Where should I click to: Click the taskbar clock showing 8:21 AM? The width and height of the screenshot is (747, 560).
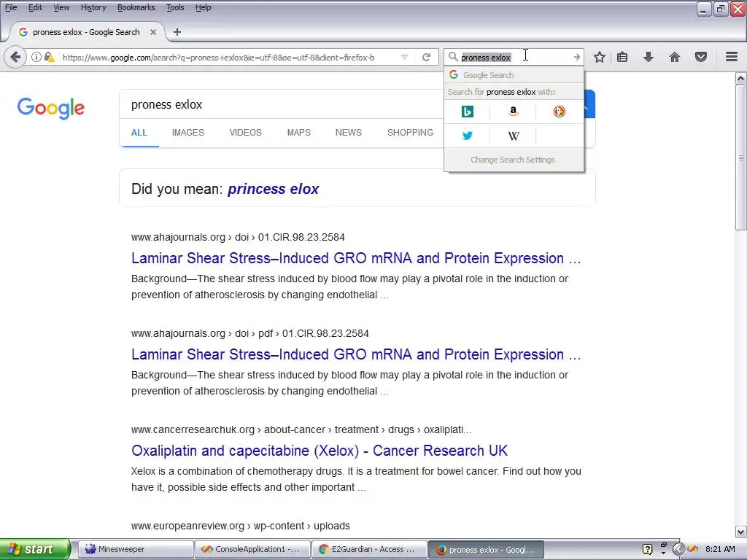pos(720,549)
